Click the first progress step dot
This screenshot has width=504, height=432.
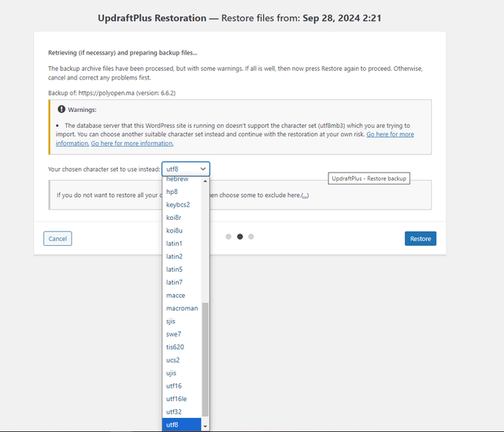[x=228, y=236]
